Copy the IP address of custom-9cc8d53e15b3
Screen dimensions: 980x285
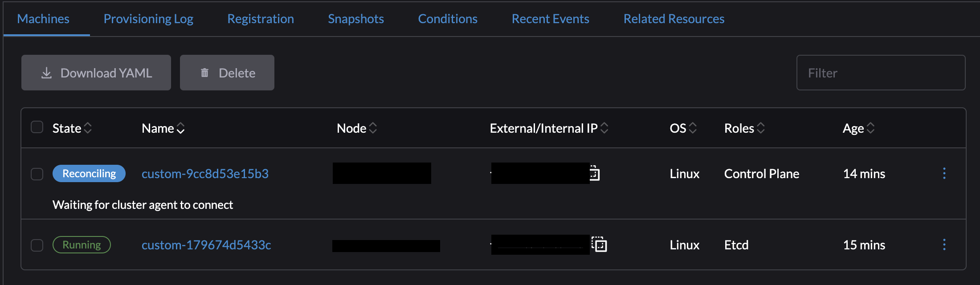click(596, 173)
